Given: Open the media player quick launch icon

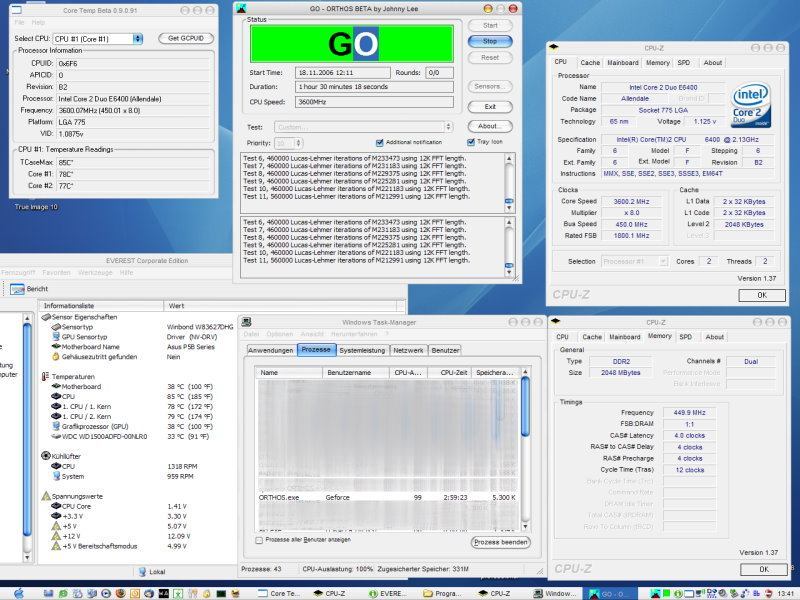Looking at the screenshot, I should tap(106, 593).
